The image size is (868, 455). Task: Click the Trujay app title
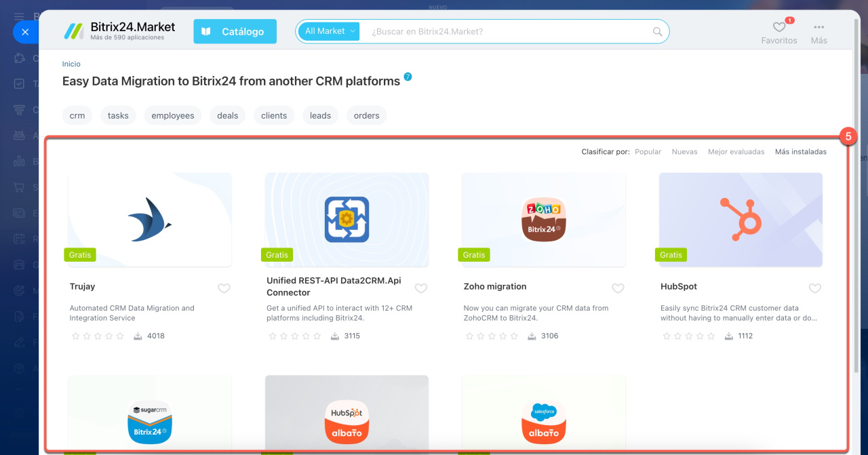tap(83, 287)
